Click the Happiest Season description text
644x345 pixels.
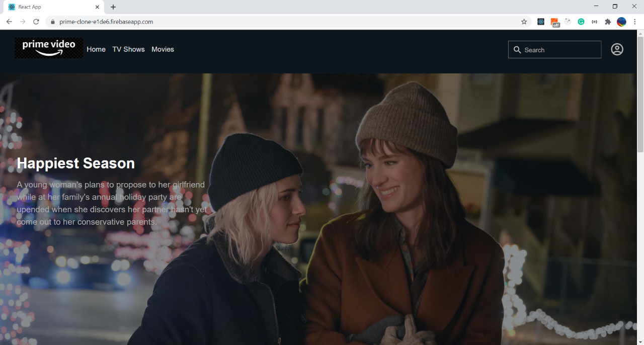[x=112, y=203]
